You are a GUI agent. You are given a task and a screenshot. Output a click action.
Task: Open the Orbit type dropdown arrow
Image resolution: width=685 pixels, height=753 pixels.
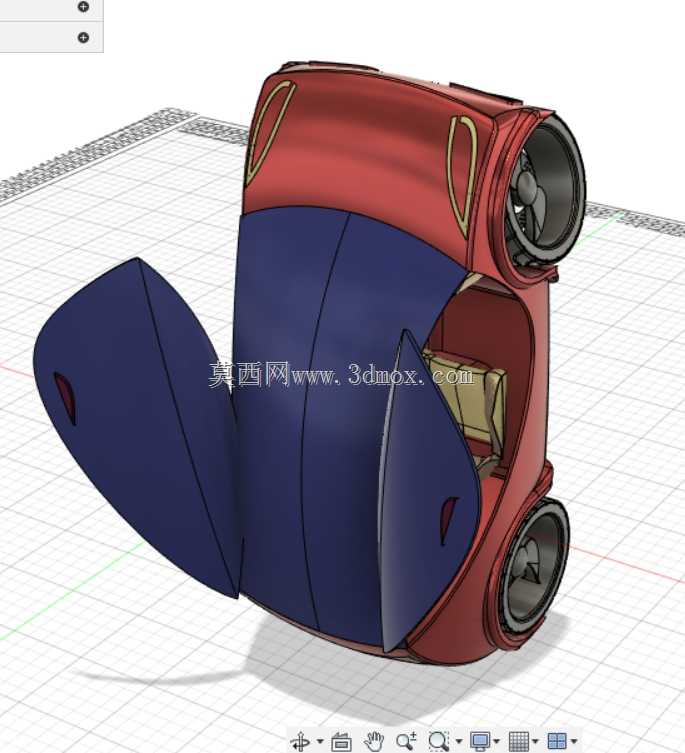pyautogui.click(x=320, y=742)
